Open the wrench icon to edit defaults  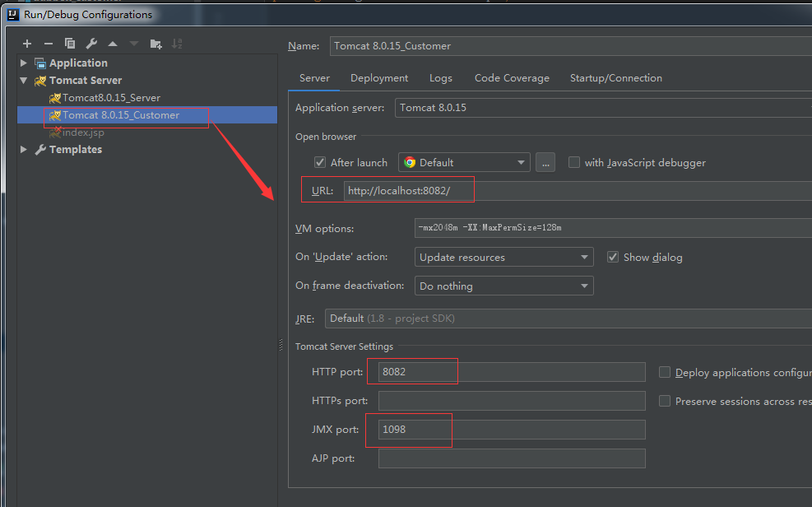[x=91, y=44]
